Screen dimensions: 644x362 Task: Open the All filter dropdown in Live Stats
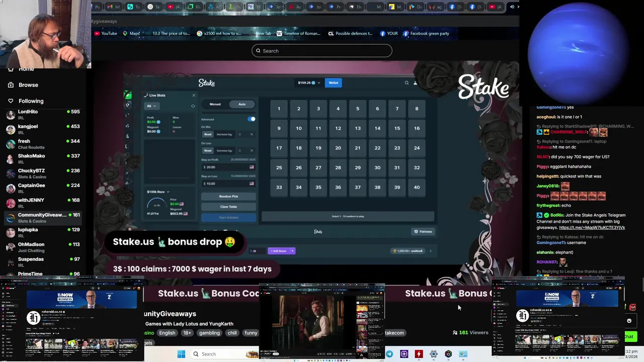pos(151,106)
